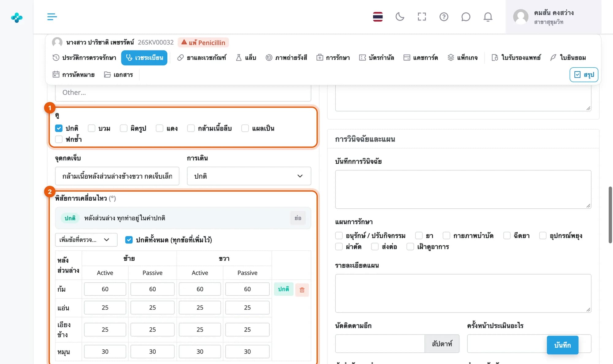Delete the ก้ม row with trash icon
Screen dimensions: 613x364
(x=302, y=290)
